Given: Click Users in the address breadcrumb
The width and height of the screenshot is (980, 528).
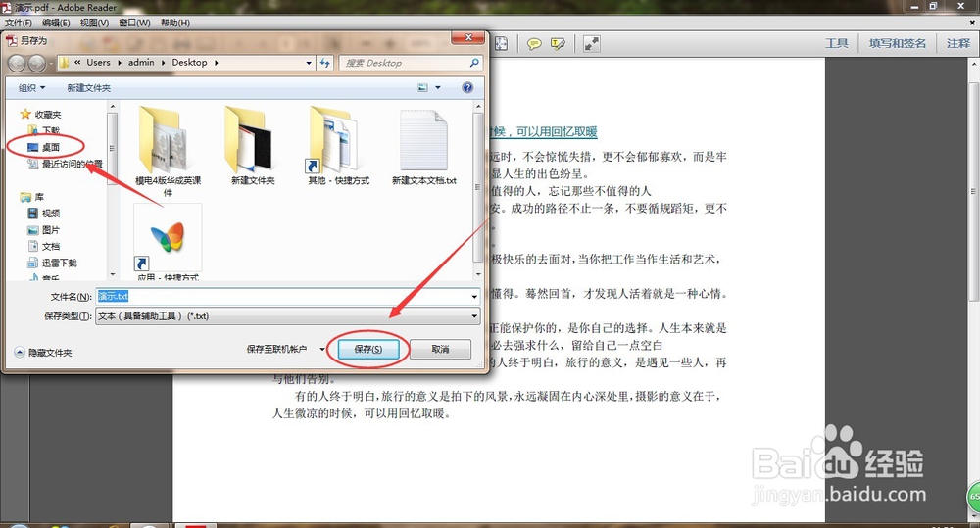Looking at the screenshot, I should point(98,63).
